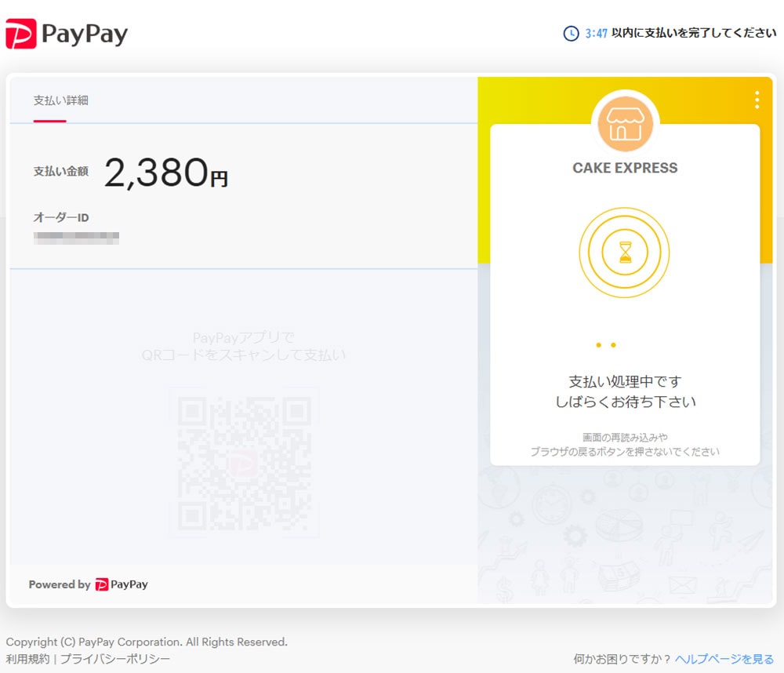Click the PayPay logo in the header
The image size is (784, 673).
(67, 34)
